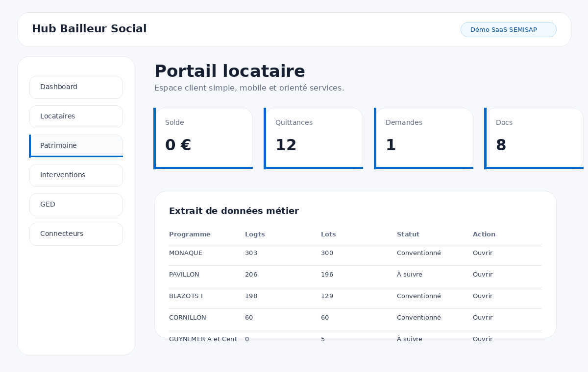The width and height of the screenshot is (588, 372).
Task: Click the Portail locataire heading
Action: point(230,71)
